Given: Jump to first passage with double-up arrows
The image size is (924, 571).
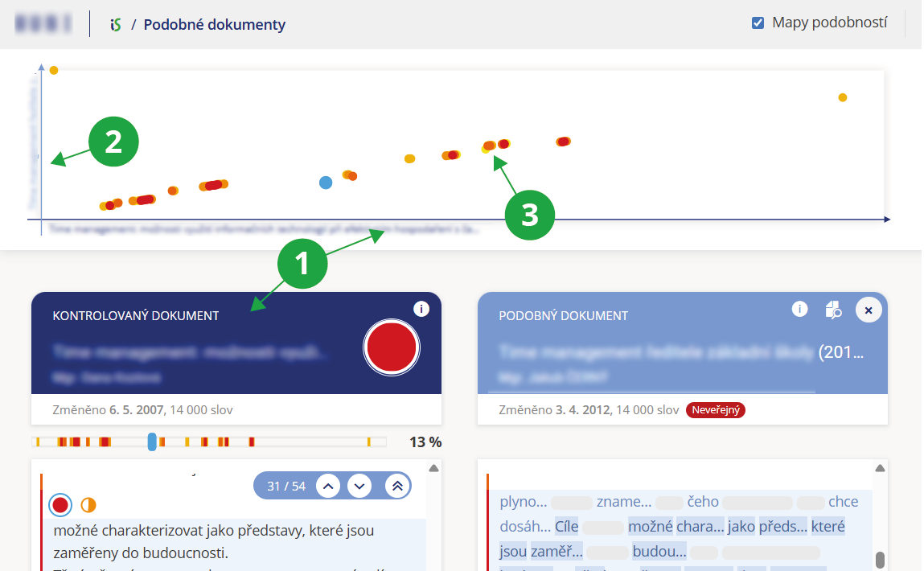Looking at the screenshot, I should pyautogui.click(x=394, y=486).
